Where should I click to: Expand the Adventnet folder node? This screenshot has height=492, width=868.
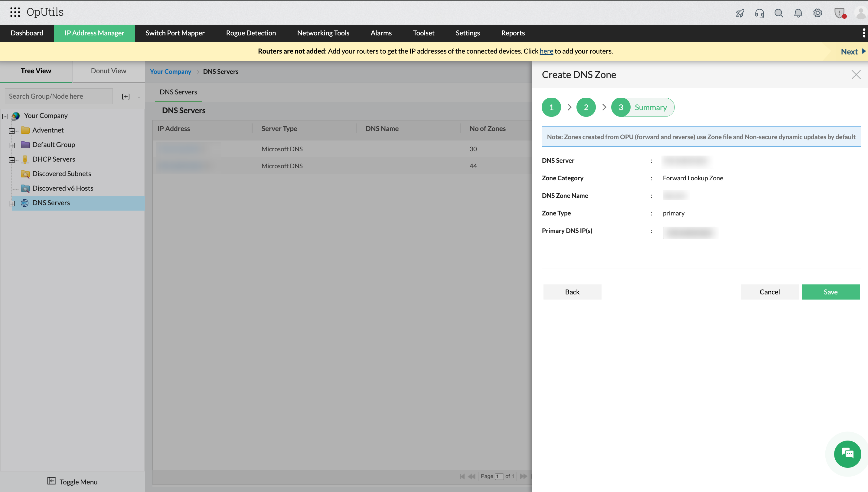pos(12,131)
